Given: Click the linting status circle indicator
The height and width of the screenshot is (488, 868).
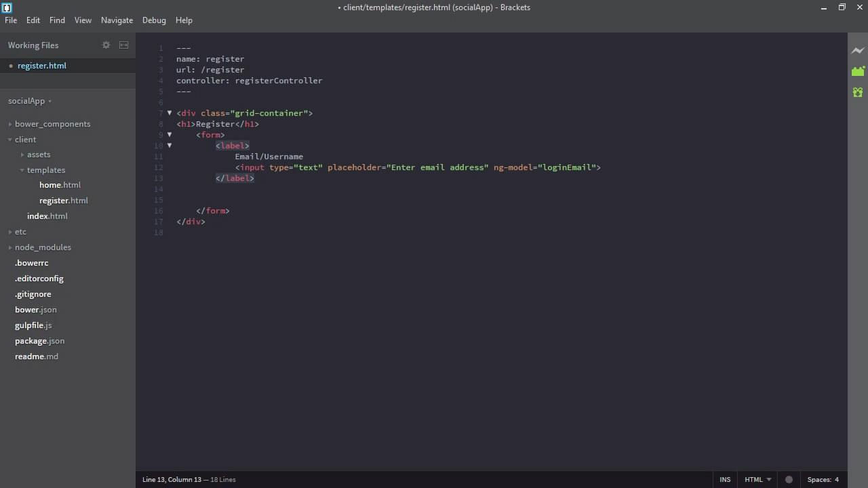Looking at the screenshot, I should click(789, 479).
